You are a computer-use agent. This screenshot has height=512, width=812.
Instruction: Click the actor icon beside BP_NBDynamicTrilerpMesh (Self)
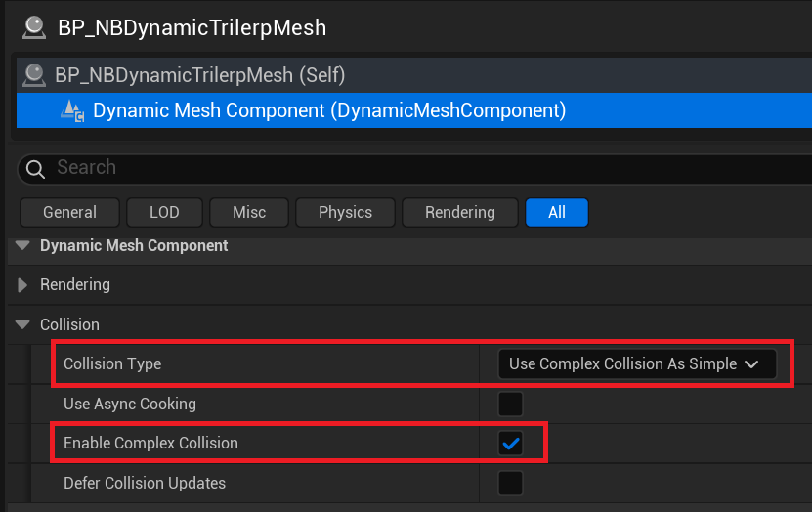coord(34,75)
